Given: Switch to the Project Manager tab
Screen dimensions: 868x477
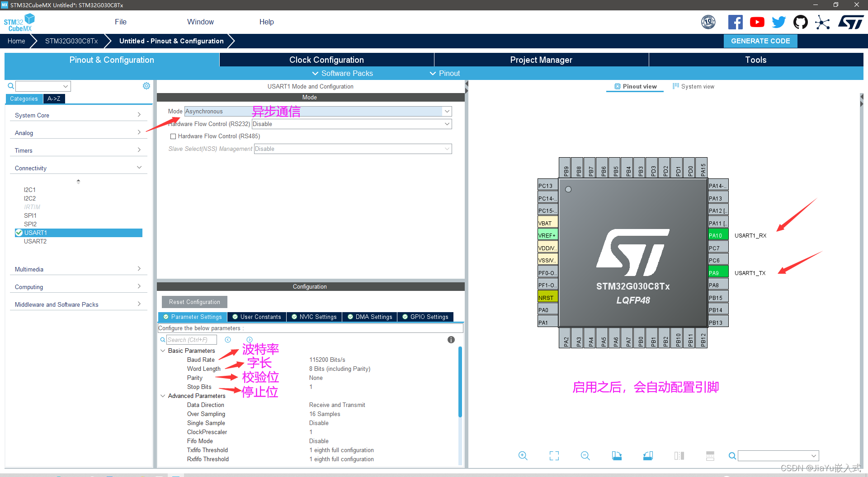Looking at the screenshot, I should 541,60.
